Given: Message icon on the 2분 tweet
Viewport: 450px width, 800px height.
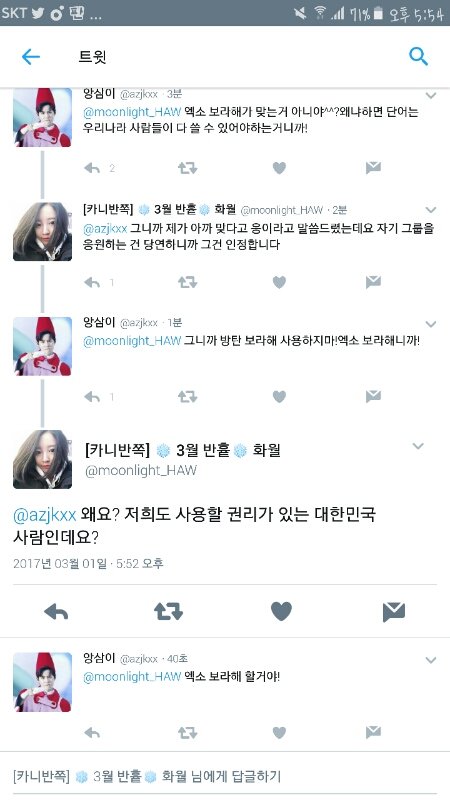Looking at the screenshot, I should click(373, 282).
